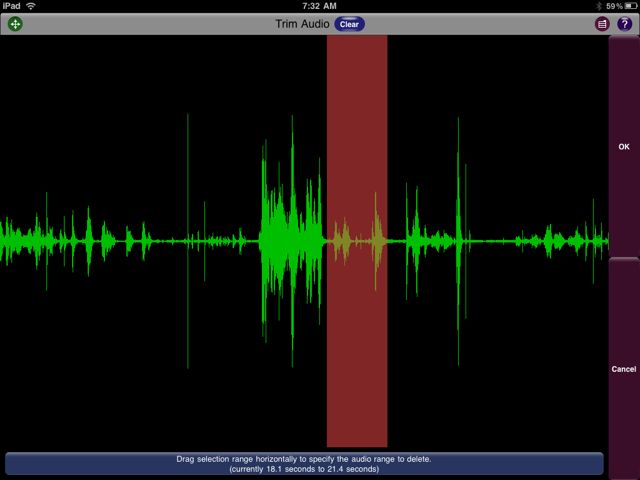This screenshot has height=480, width=640.
Task: Click the currently 18.1 to 21.4 seconds text
Action: point(304,469)
